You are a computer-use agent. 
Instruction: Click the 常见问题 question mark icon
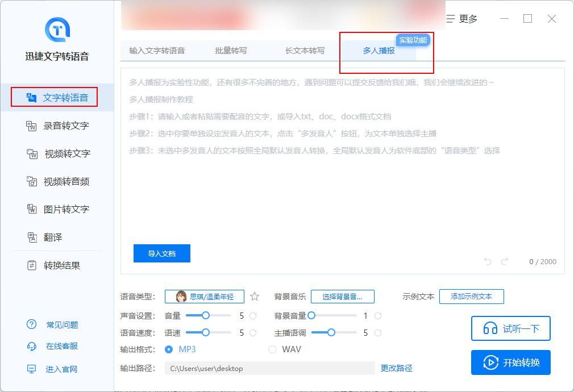coord(31,324)
